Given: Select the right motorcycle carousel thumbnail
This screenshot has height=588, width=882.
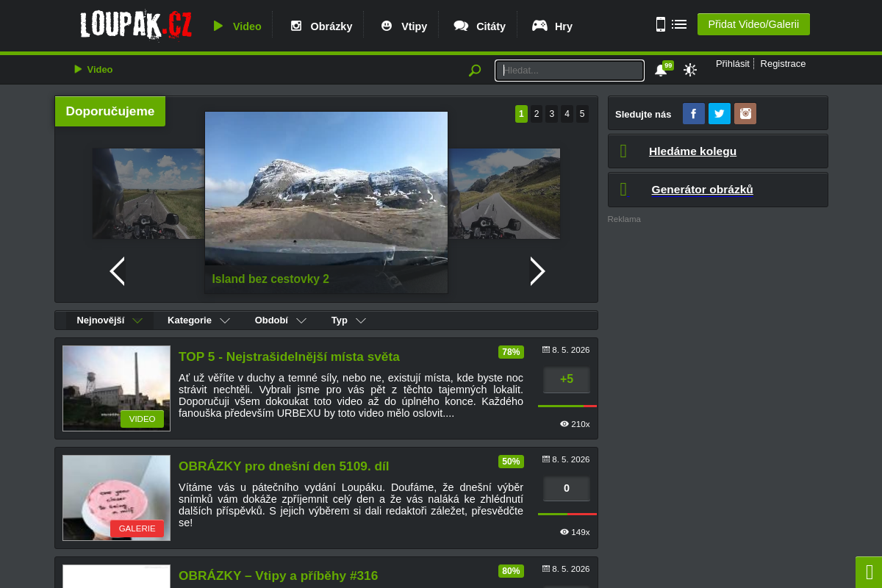Looking at the screenshot, I should point(504,193).
